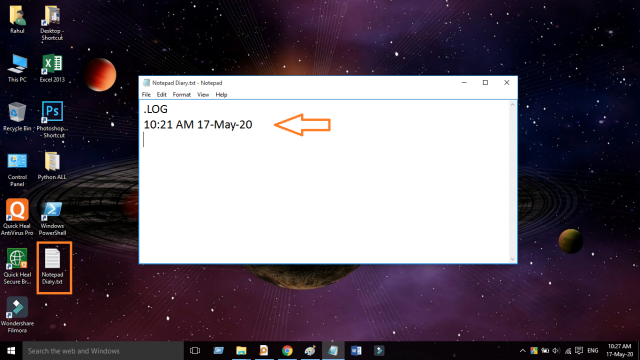Screen dimensions: 640x360
Task: Open the File menu in Notepad
Action: point(146,95)
